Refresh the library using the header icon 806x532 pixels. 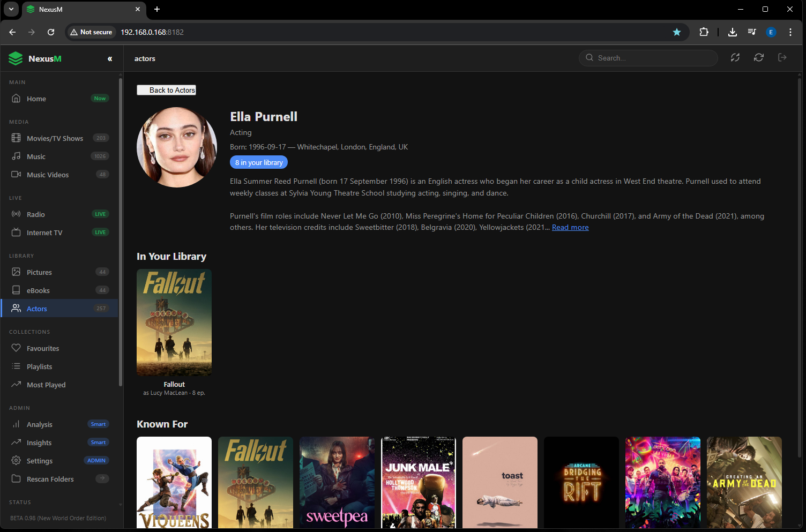pyautogui.click(x=758, y=57)
